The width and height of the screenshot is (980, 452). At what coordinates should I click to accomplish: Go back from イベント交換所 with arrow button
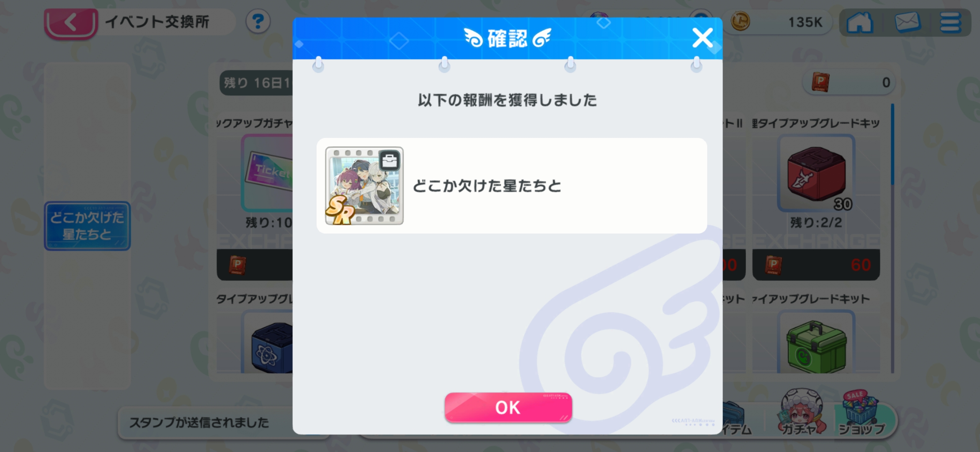[x=71, y=23]
